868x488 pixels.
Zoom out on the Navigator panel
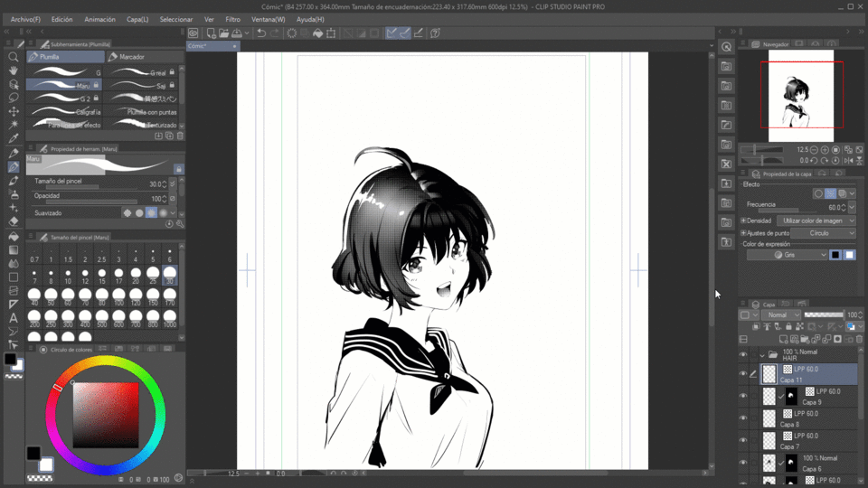[x=814, y=150]
